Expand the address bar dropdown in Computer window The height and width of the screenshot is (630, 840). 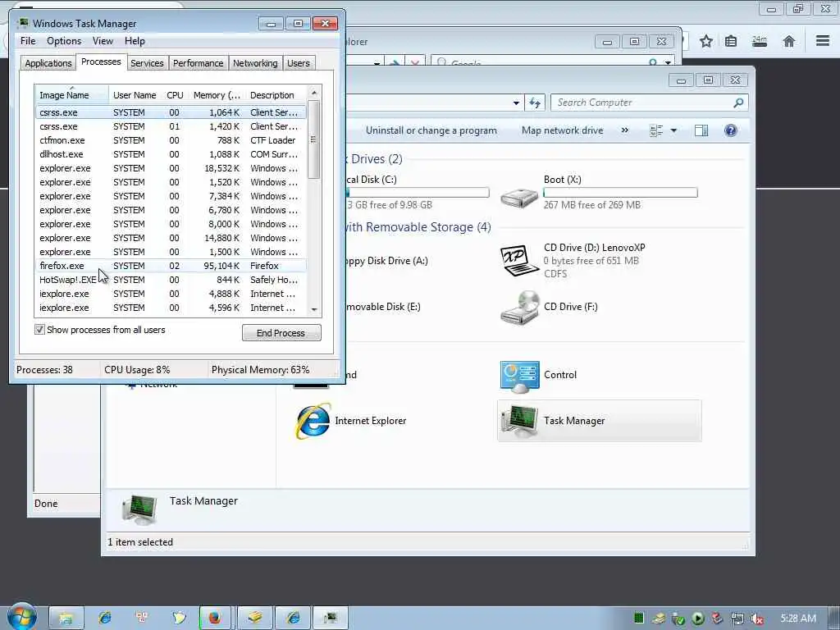click(516, 103)
